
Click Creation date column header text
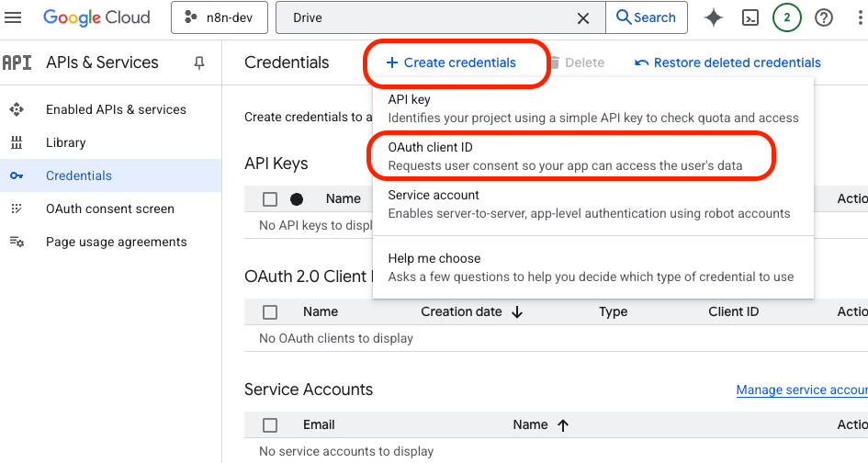coord(462,311)
